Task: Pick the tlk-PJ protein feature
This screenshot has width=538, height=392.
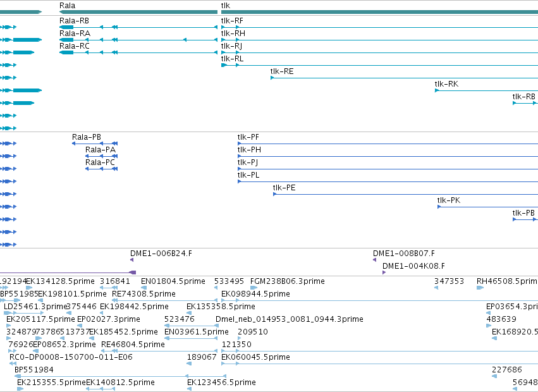Action: 248,162
